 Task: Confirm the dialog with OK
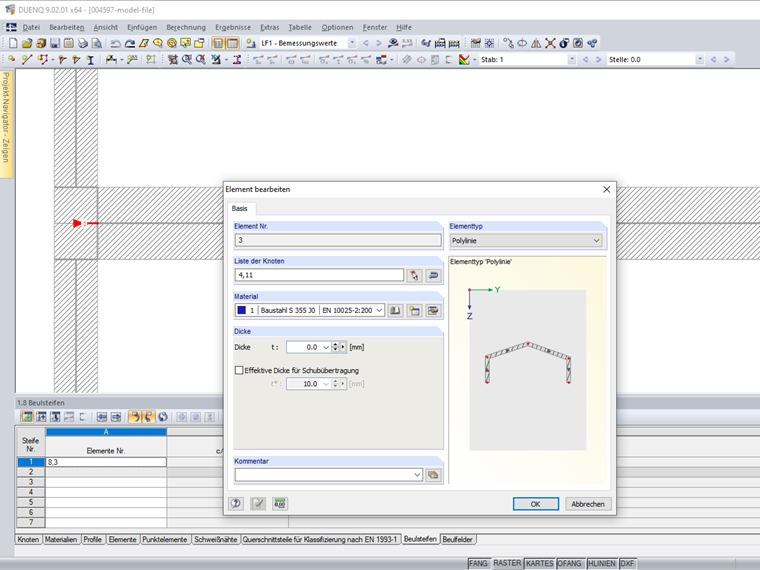pos(536,504)
